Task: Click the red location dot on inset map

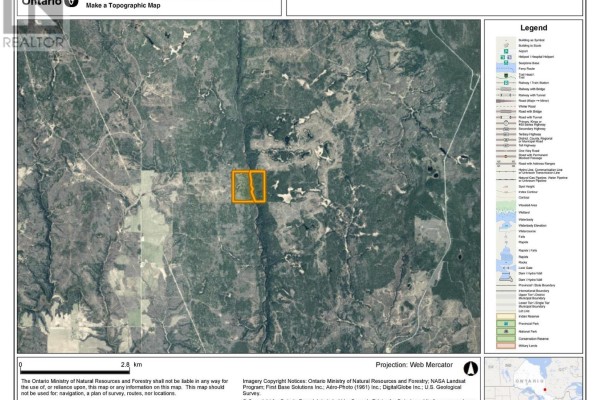Action: (x=545, y=390)
